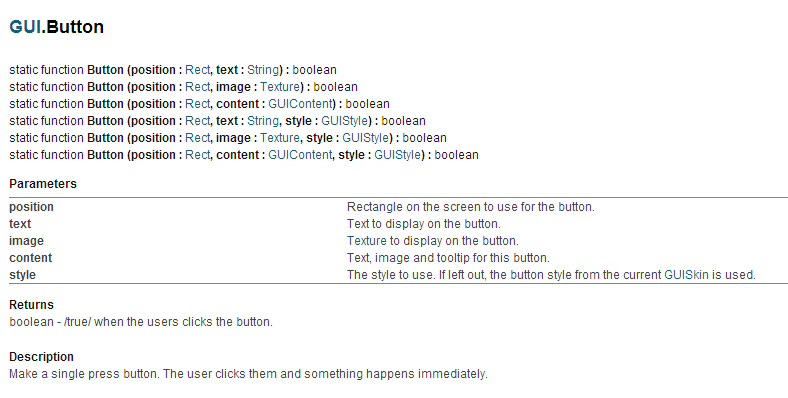Open GUIContent in the content and style overload

tap(300, 155)
